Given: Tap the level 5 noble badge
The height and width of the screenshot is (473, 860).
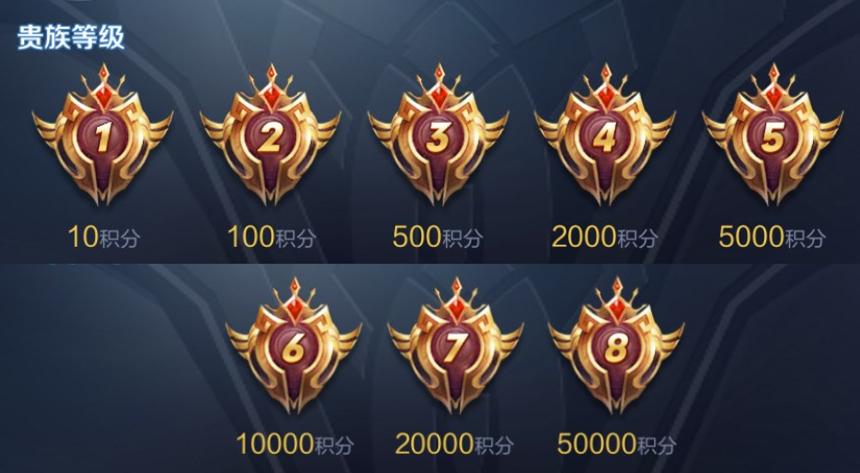Looking at the screenshot, I should point(773,134).
